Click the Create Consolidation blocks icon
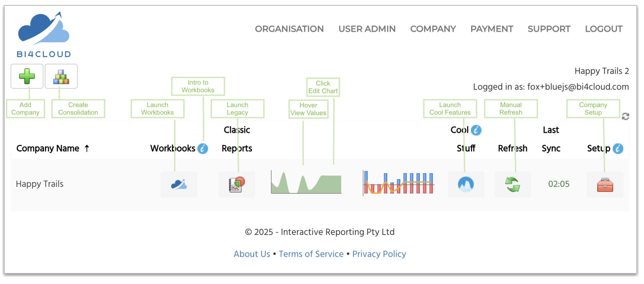Image resolution: width=644 pixels, height=284 pixels. coord(61,76)
